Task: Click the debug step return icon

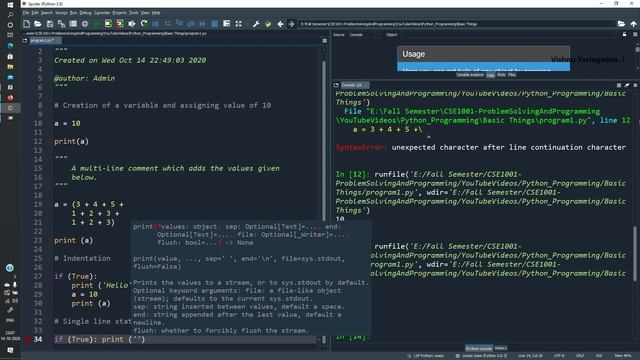Action: tap(191, 24)
